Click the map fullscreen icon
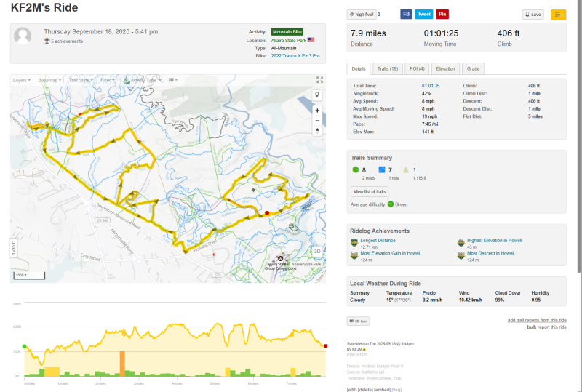Viewport: 582px width, 392px height. (x=319, y=80)
